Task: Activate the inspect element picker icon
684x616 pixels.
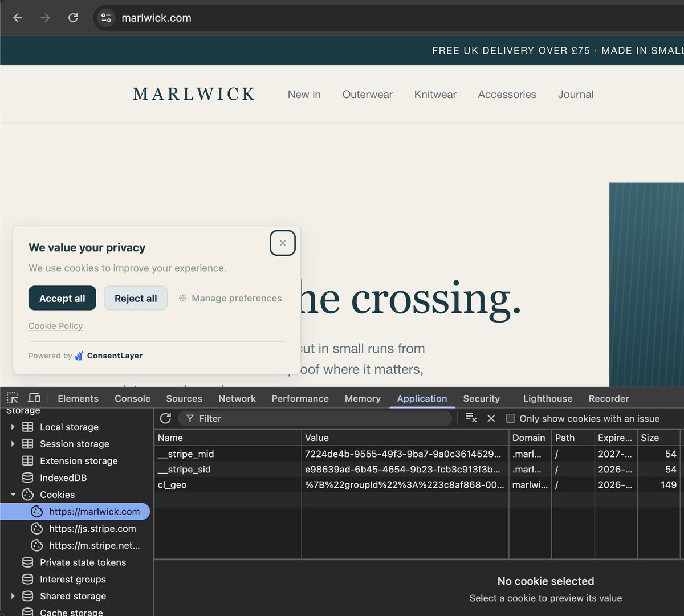Action: tap(13, 398)
